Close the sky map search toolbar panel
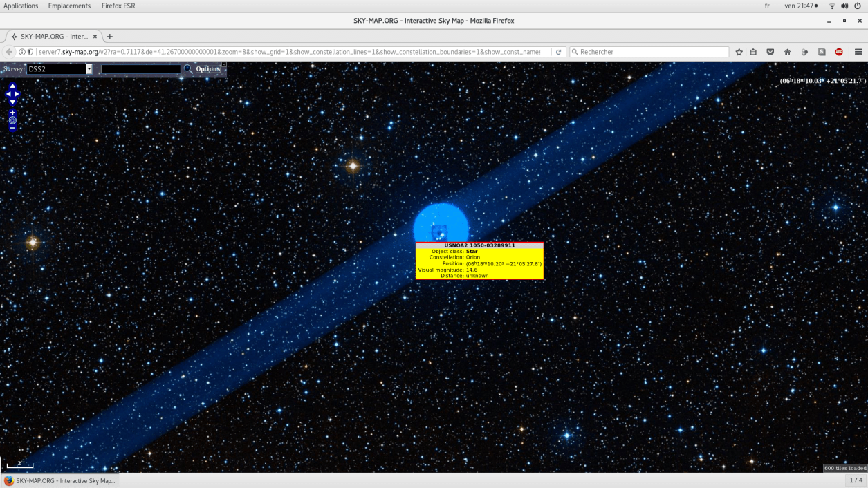 pyautogui.click(x=223, y=64)
